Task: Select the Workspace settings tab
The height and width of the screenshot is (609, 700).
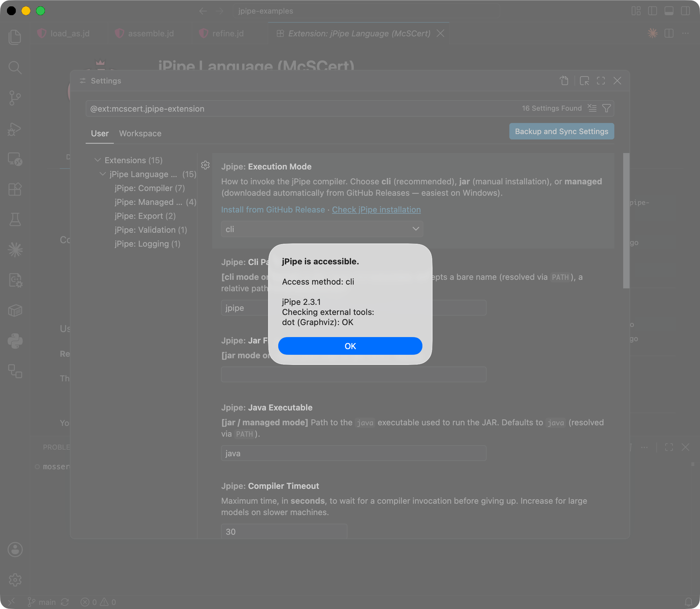Action: (x=140, y=133)
